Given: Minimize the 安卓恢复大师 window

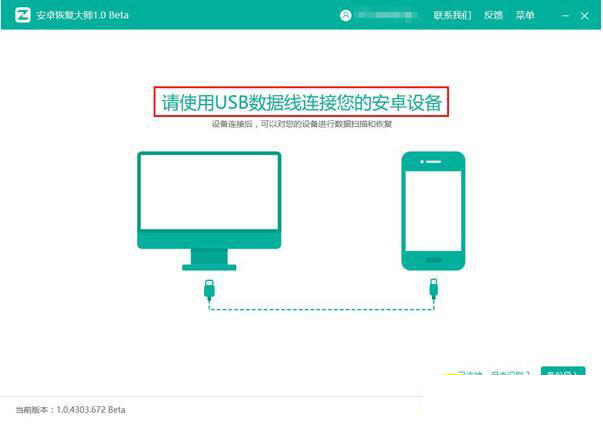Looking at the screenshot, I should (565, 16).
